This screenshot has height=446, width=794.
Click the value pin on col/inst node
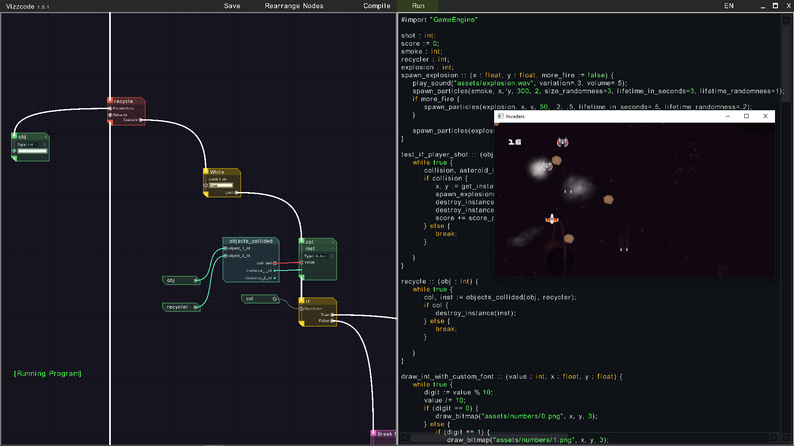point(301,262)
